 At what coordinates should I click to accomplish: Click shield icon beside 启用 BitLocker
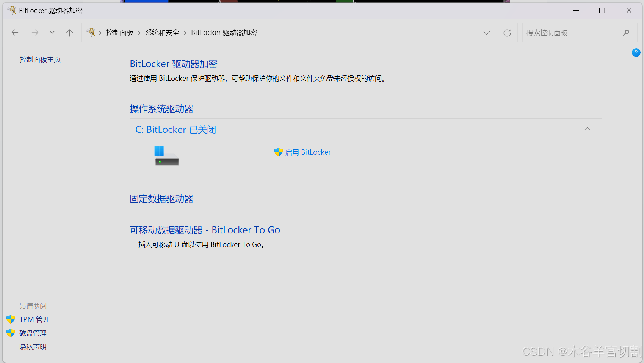(279, 152)
